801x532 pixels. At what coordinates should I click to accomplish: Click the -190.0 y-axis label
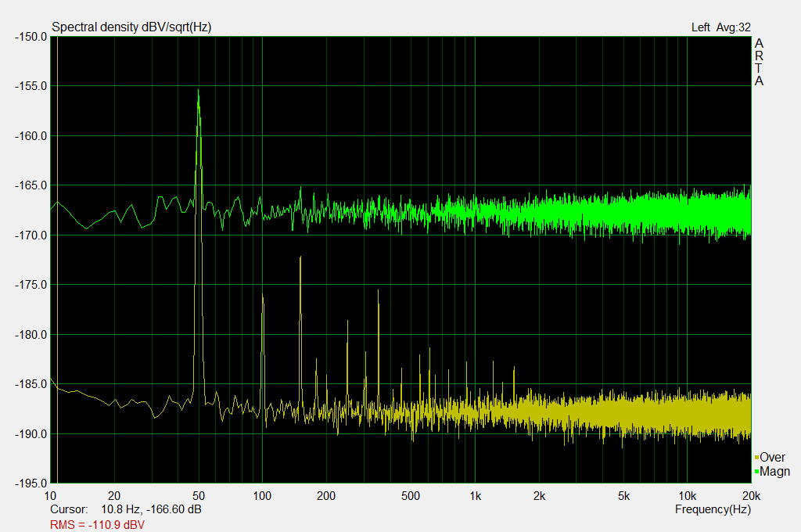point(31,434)
